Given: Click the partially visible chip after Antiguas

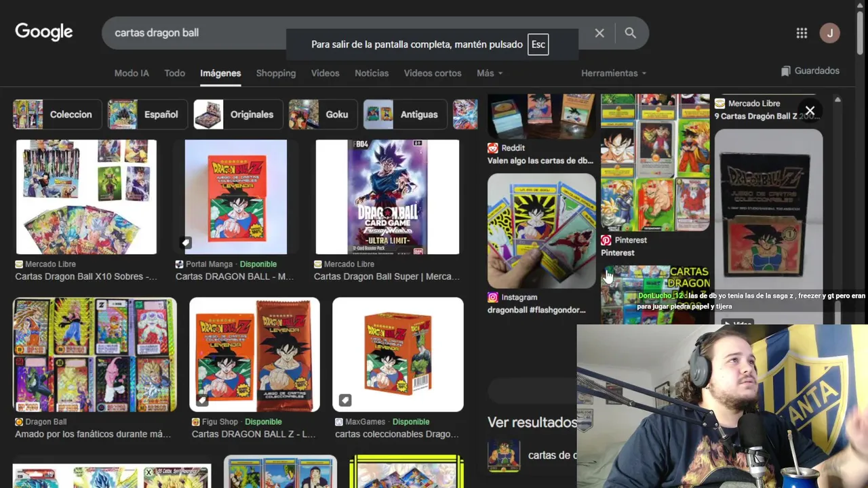Looking at the screenshot, I should click(x=465, y=115).
